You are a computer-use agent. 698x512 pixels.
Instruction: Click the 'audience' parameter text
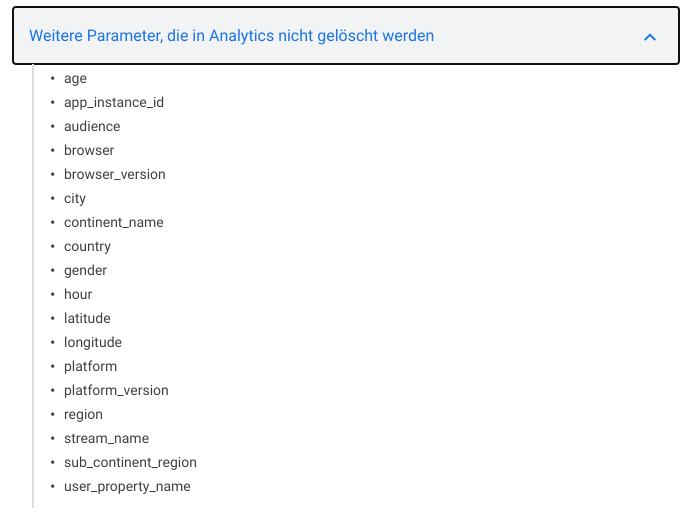tap(92, 126)
